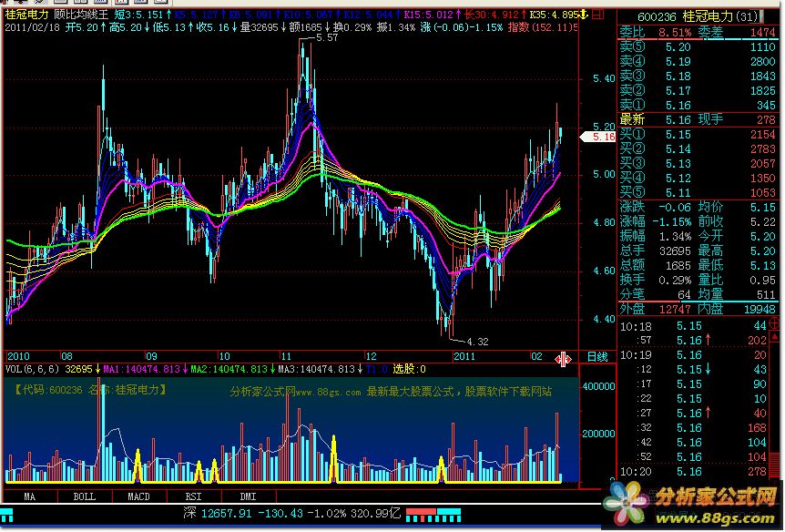Click the VOL(6,6,6) volume indicator label
The height and width of the screenshot is (532, 785).
[x=32, y=369]
